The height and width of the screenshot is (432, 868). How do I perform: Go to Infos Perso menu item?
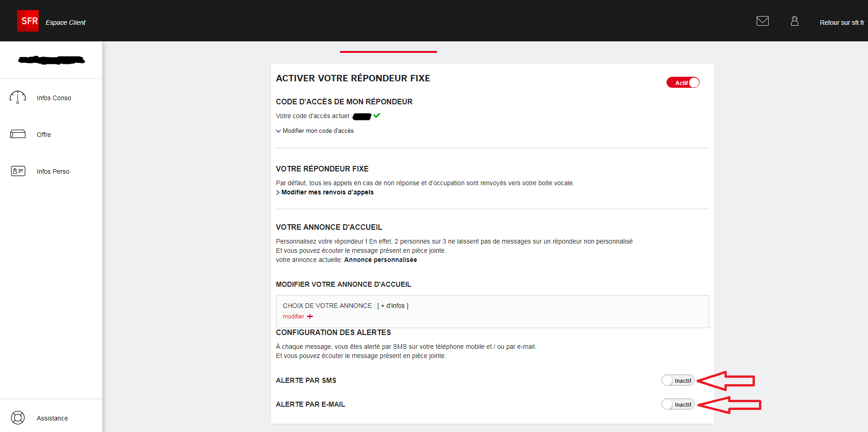coord(53,171)
